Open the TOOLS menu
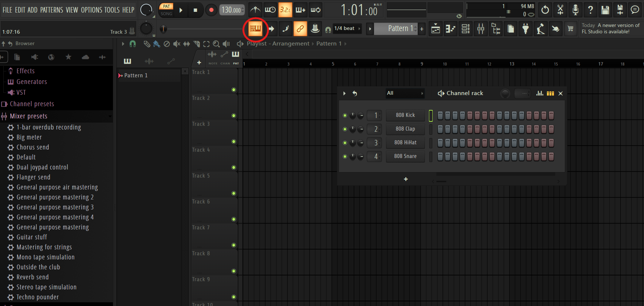Image resolution: width=644 pixels, height=306 pixels. pyautogui.click(x=112, y=10)
